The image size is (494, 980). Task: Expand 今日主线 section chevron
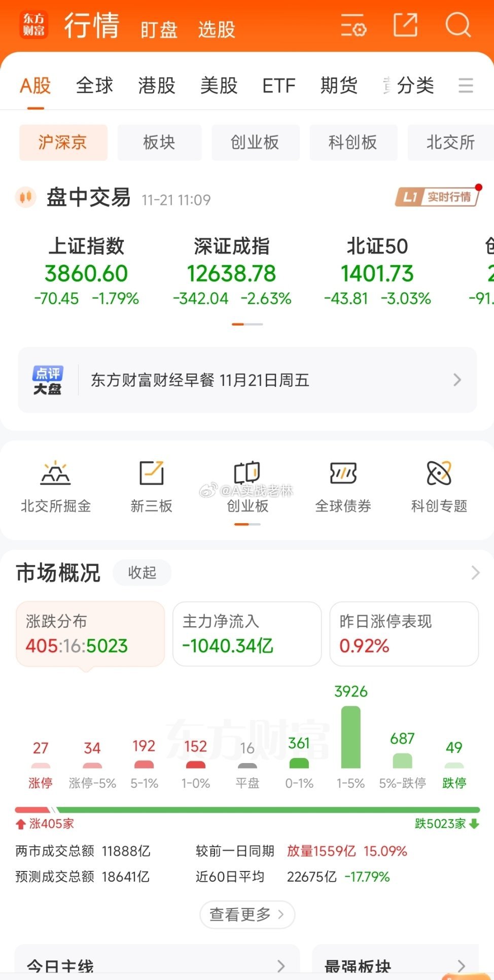[280, 966]
